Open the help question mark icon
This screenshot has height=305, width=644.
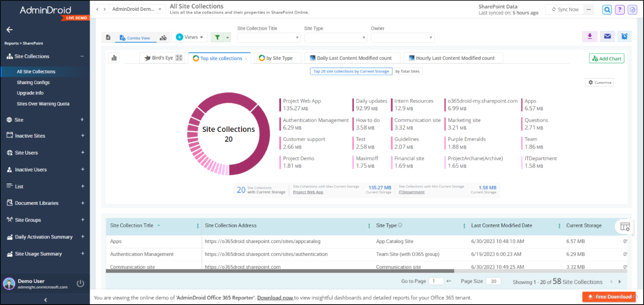click(620, 9)
